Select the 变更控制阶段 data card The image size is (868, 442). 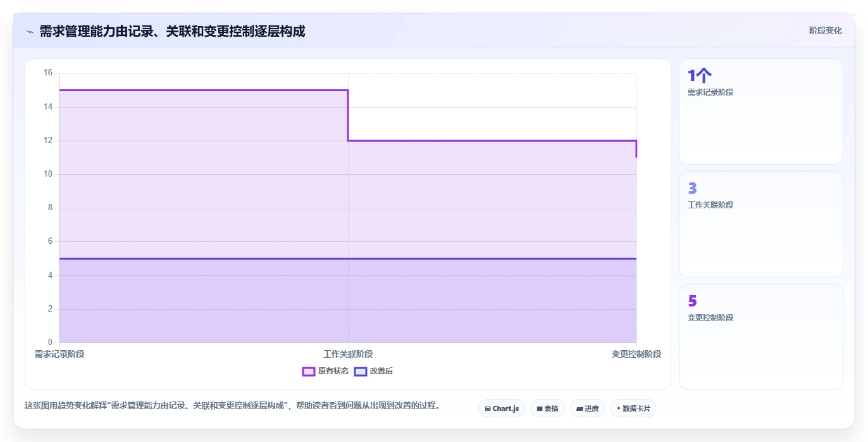coord(760,337)
